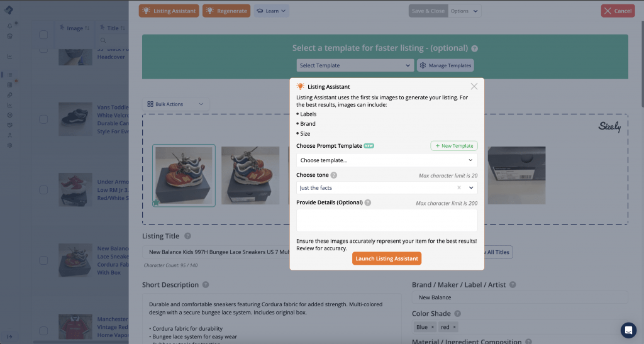Click help icon next to Color Shade
The image size is (644, 344).
[x=457, y=314]
